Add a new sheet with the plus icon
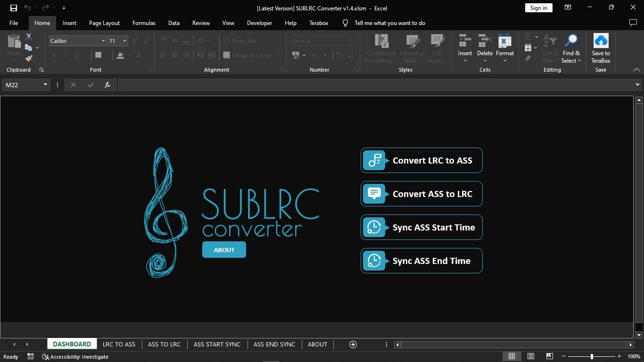The height and width of the screenshot is (362, 644). [x=353, y=345]
